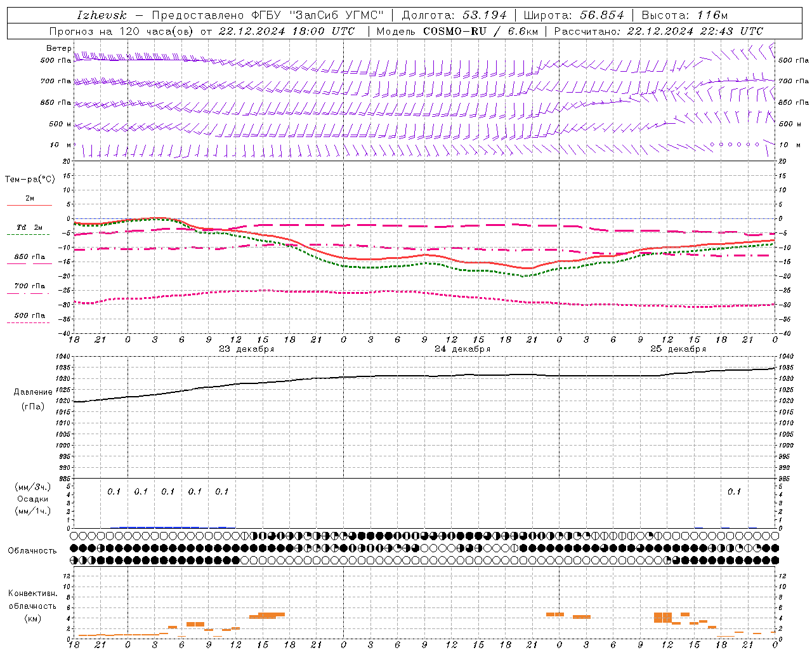The width and height of the screenshot is (812, 650).
Task: Click the 500 гПа legend entry in temperature panel
Action: 30,315
